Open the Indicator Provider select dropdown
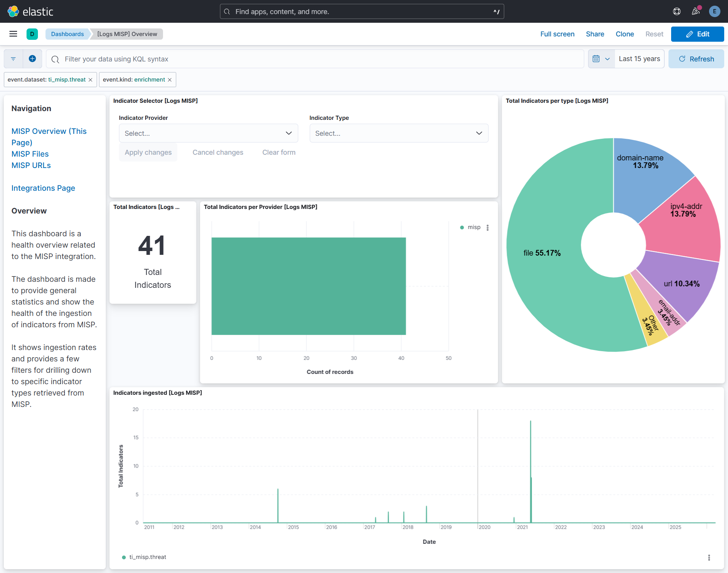 tap(208, 133)
